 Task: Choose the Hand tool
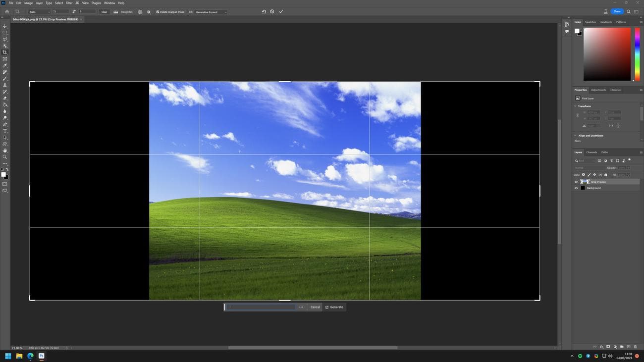tap(5, 151)
